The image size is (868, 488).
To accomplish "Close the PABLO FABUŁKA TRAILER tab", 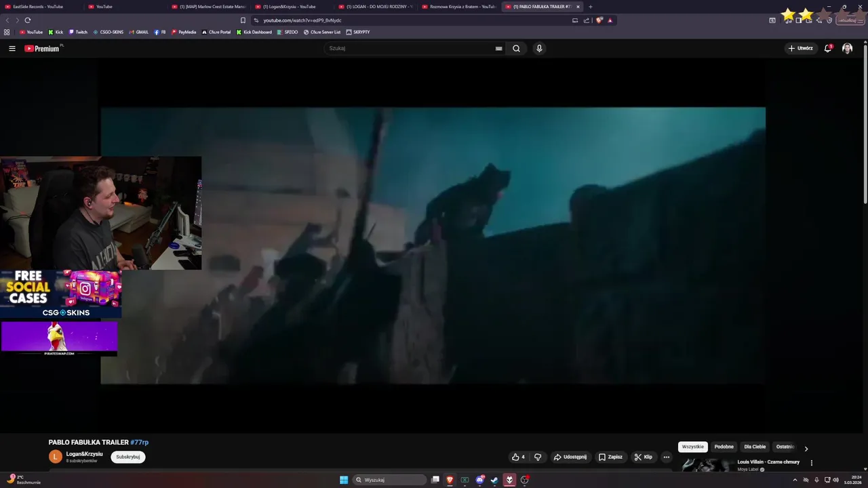I will [578, 7].
